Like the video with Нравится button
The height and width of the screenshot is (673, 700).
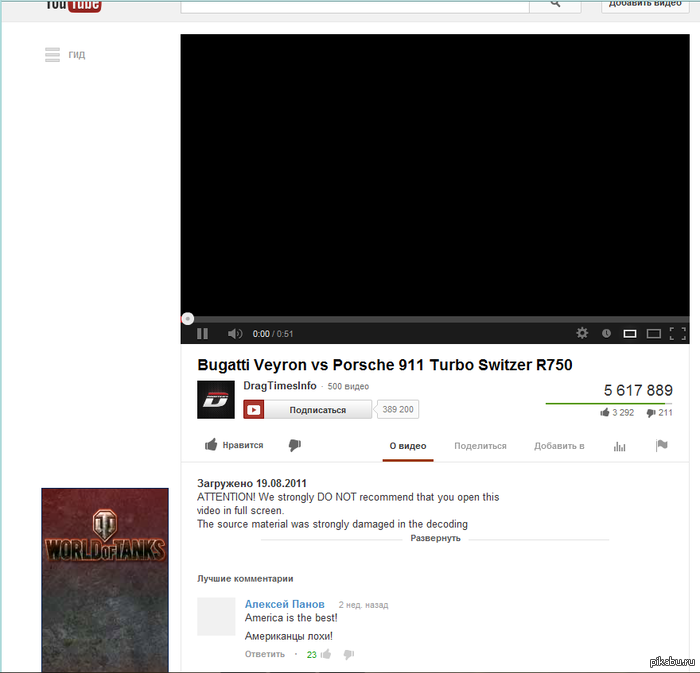pos(234,445)
